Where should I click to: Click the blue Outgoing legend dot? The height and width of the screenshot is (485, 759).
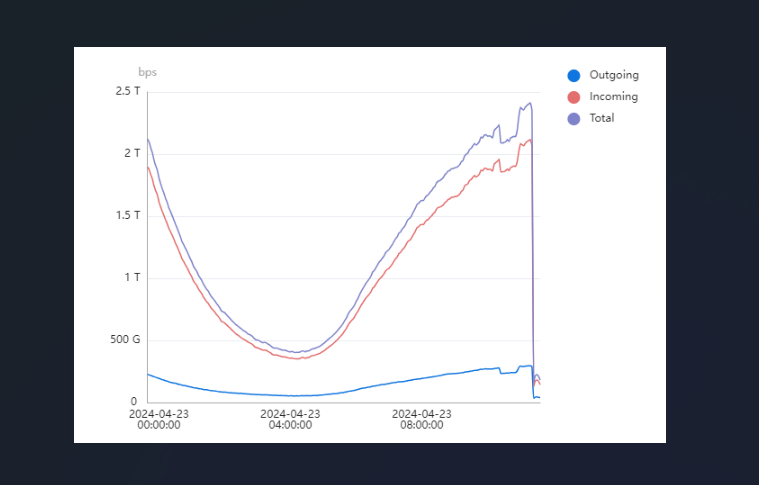click(573, 75)
